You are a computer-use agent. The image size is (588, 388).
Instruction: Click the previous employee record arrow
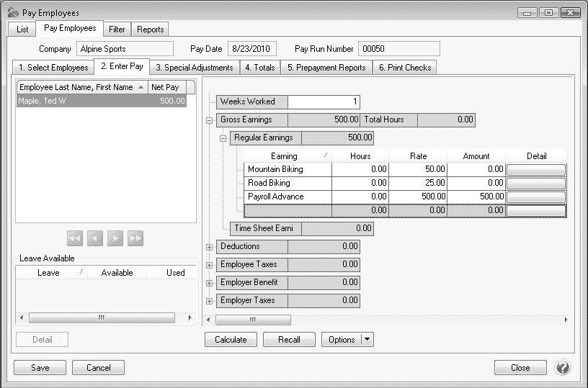pos(94,238)
